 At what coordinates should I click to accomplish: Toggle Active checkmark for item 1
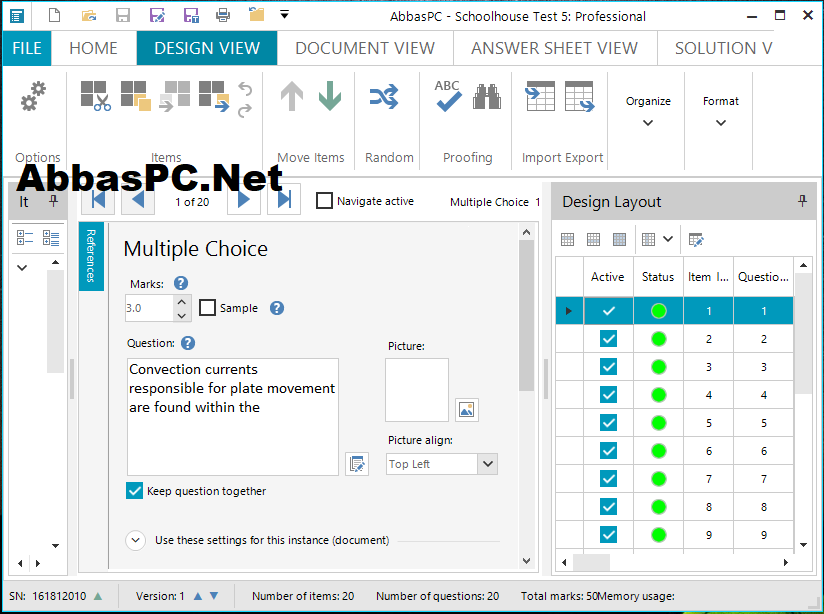coord(608,311)
